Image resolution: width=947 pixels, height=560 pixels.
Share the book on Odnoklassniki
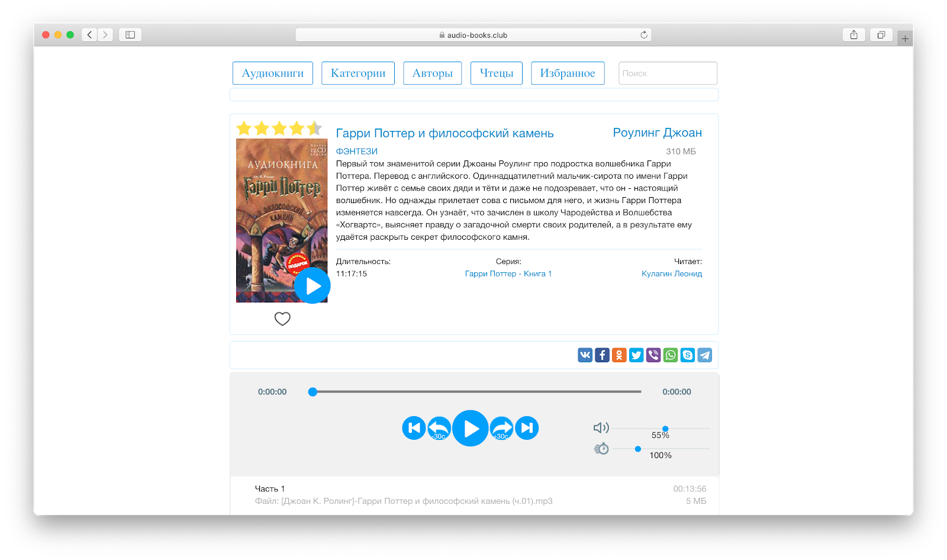[x=619, y=355]
